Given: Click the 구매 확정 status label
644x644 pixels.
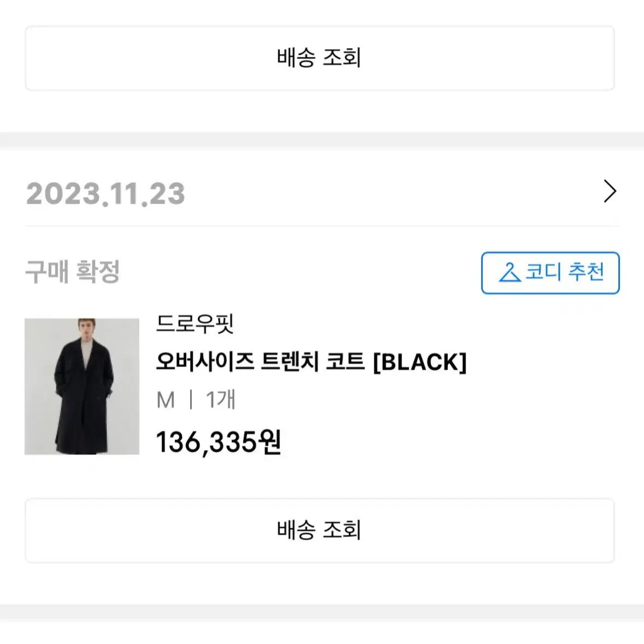Looking at the screenshot, I should pos(73,271).
